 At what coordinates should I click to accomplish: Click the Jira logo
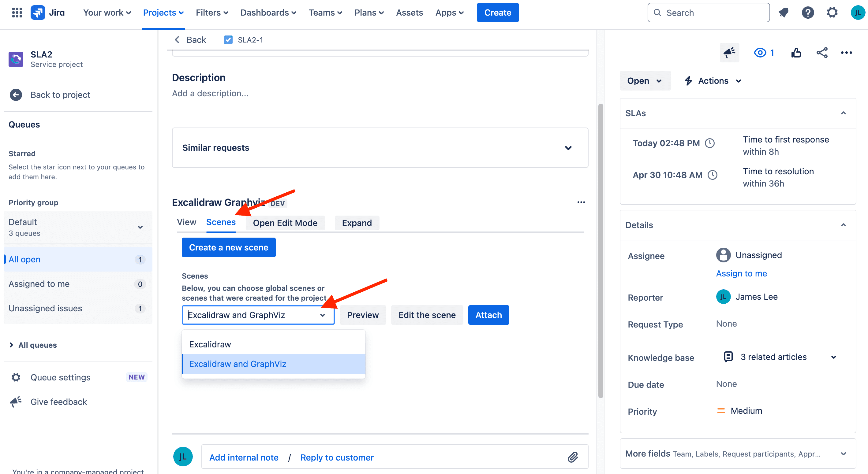tap(47, 13)
